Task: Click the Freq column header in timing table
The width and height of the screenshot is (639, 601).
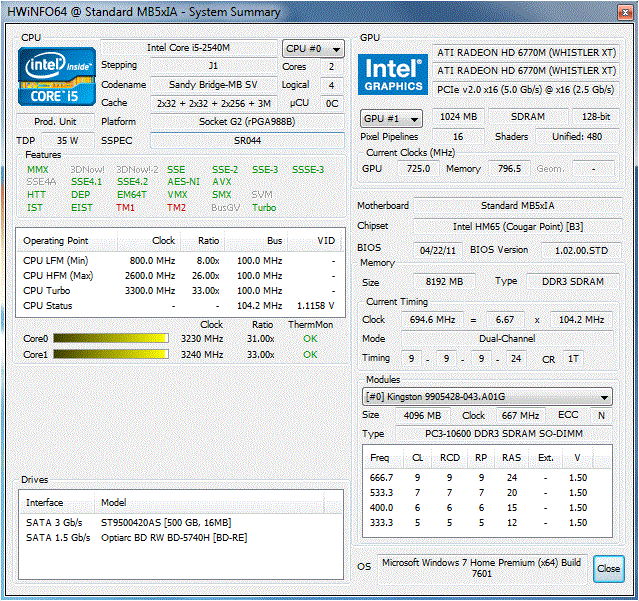Action: coord(380,458)
